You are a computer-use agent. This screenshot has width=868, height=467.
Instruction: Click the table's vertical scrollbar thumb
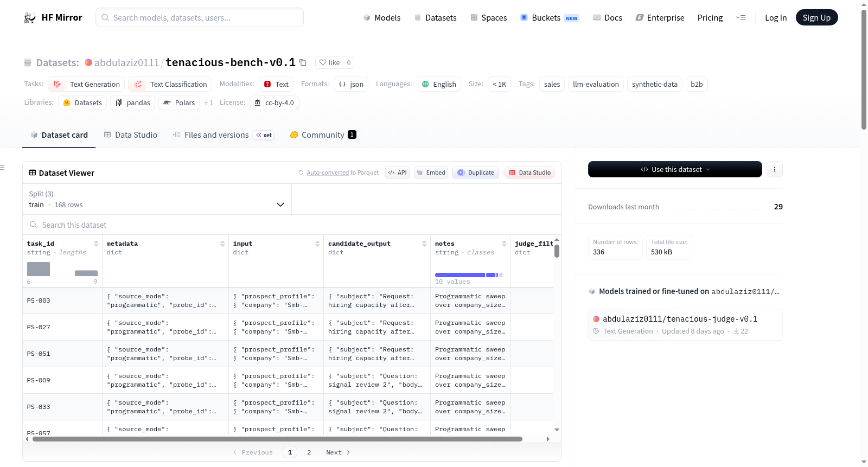557,251
